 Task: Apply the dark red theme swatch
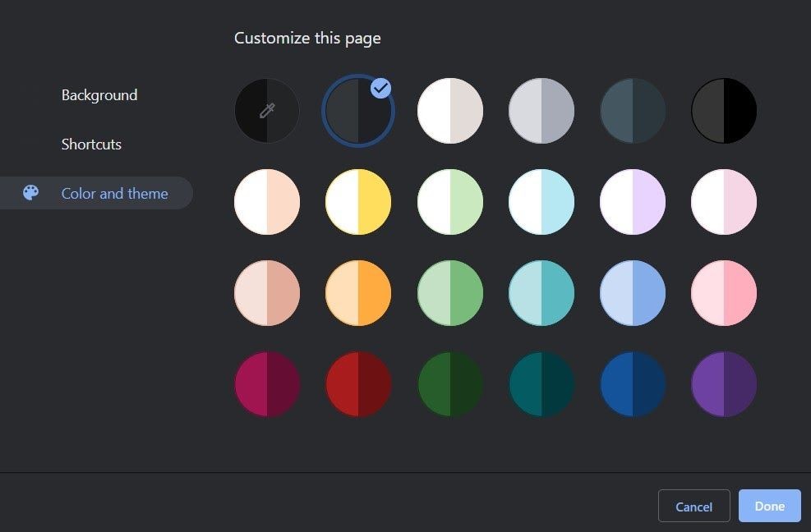tap(358, 384)
